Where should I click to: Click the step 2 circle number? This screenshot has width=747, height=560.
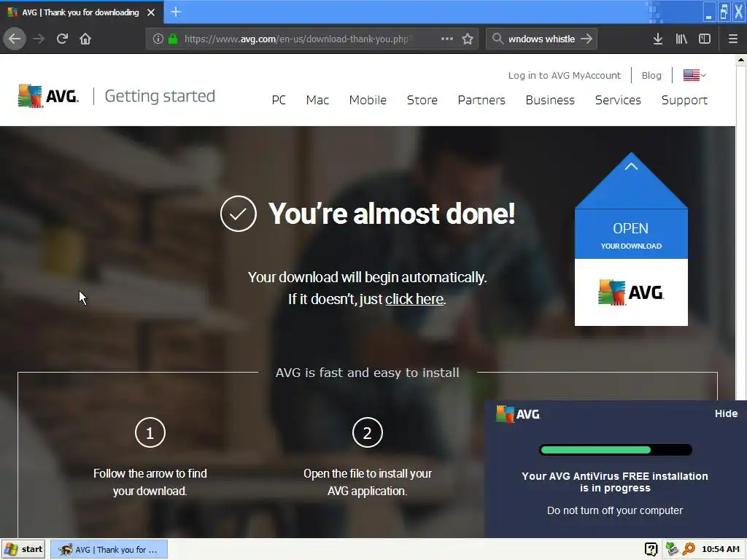pos(368,432)
